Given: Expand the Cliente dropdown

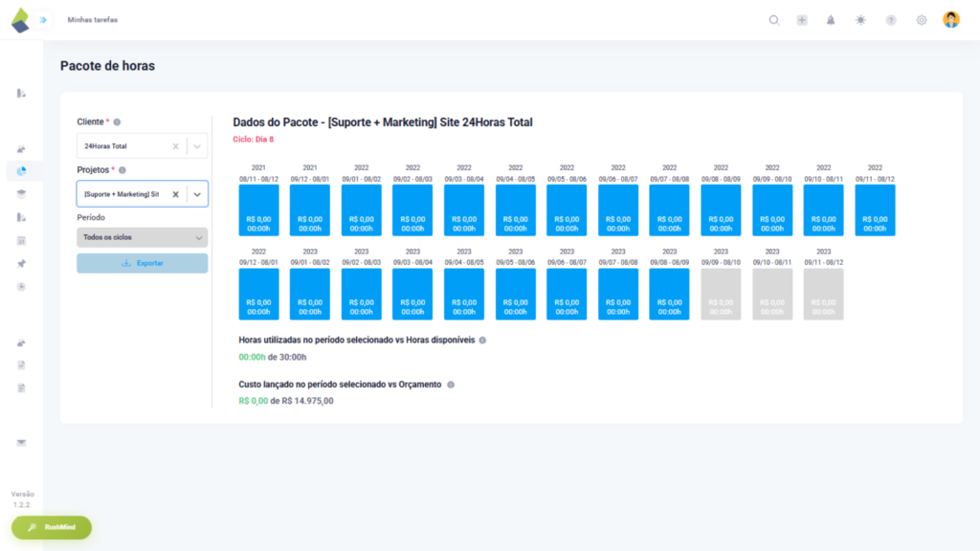Looking at the screenshot, I should coord(198,145).
